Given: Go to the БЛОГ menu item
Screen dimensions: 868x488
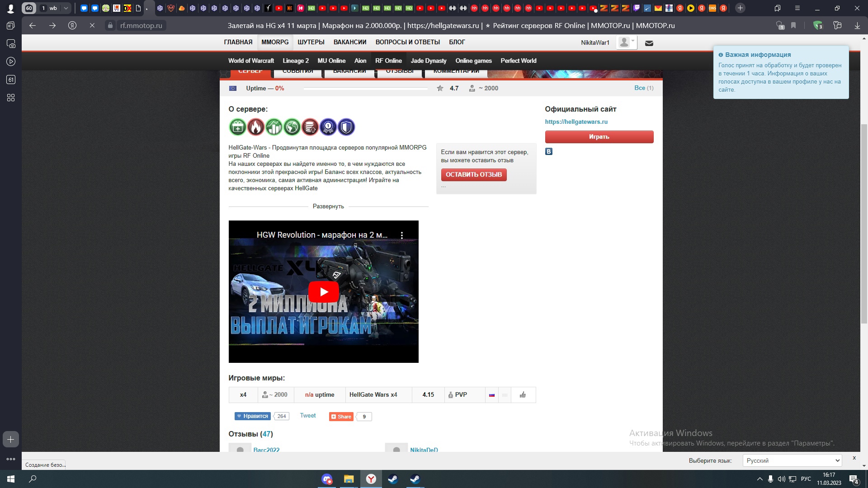Looking at the screenshot, I should (x=457, y=42).
